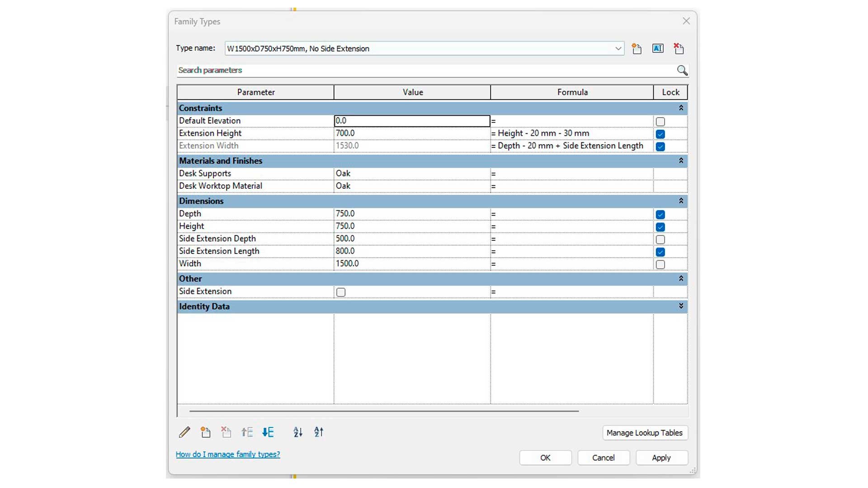The image size is (868, 488).
Task: Click the New Parameter icon at bottom
Action: (x=205, y=432)
